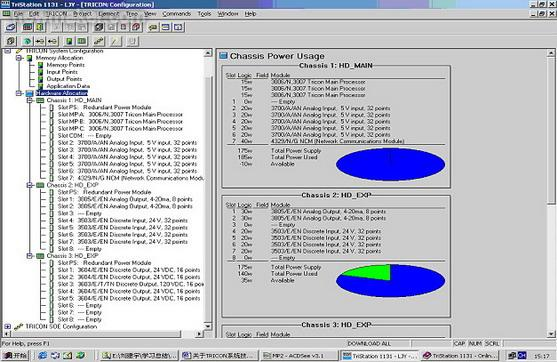This screenshot has width=557, height=362.
Task: Click the dark red controller icon in top toolbar
Action: tap(28, 27)
